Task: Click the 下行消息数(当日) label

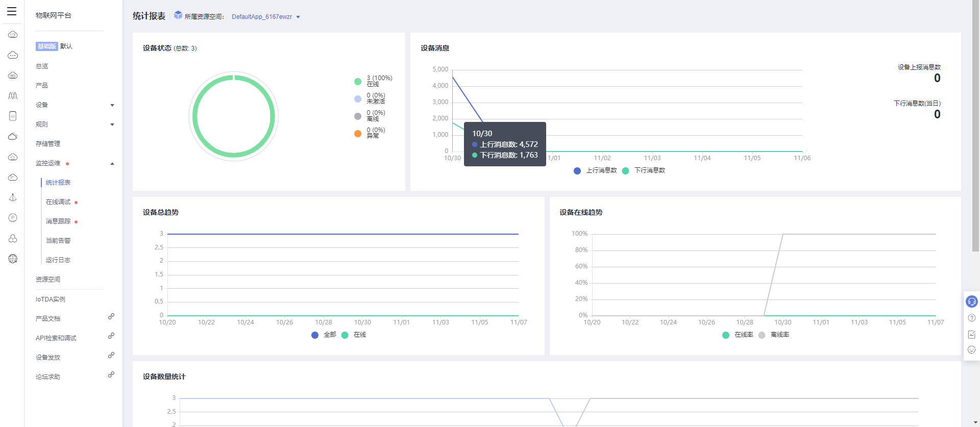Action: pos(917,104)
